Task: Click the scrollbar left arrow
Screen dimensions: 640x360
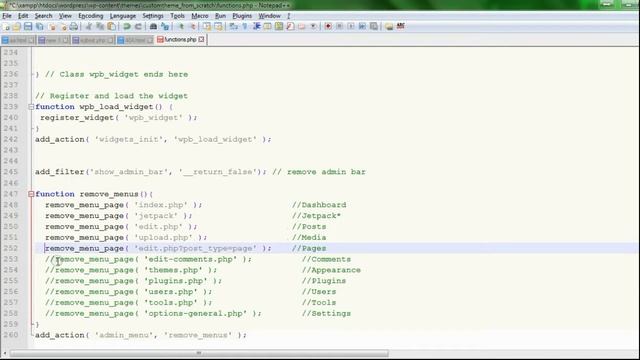Action: (4, 353)
